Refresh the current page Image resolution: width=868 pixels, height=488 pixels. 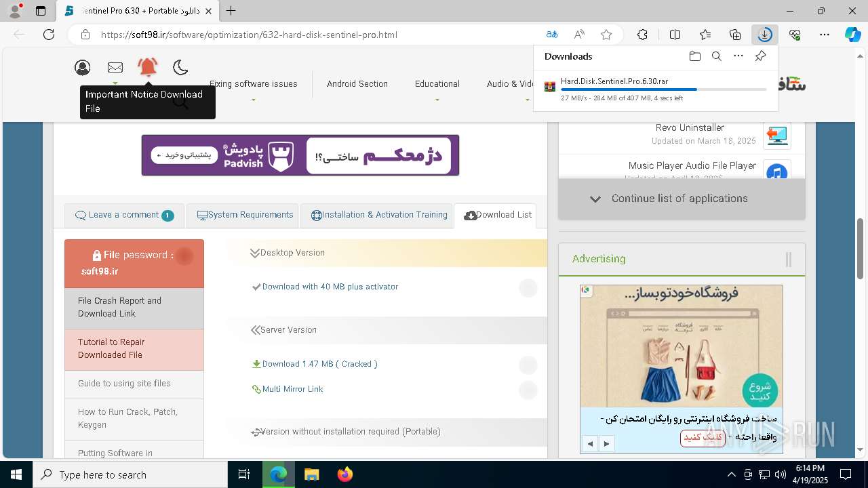tap(49, 35)
